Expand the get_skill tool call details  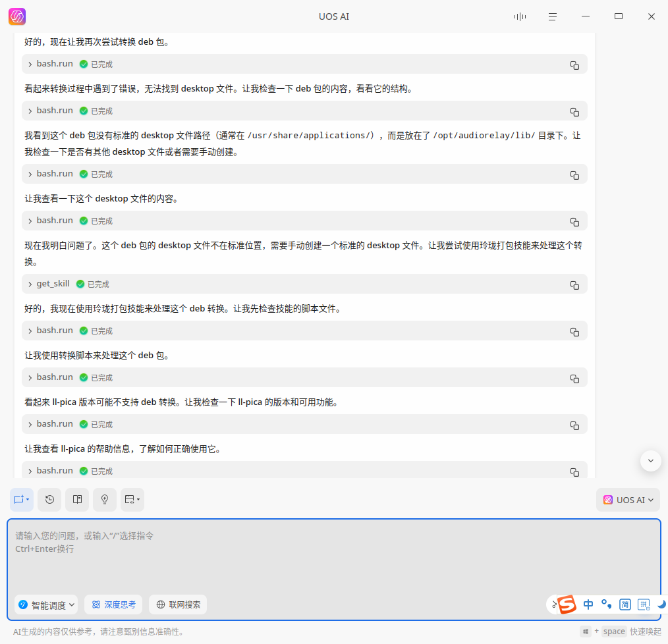tap(30, 284)
